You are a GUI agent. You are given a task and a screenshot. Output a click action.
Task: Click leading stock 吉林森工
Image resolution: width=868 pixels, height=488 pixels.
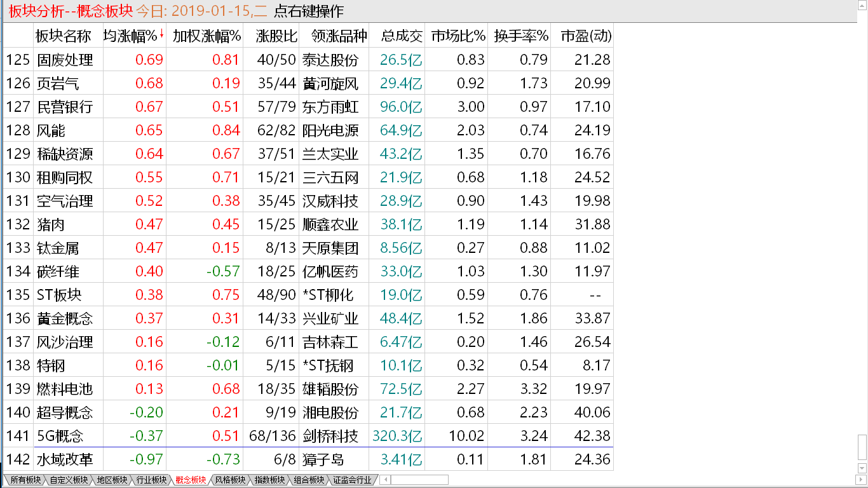coord(330,342)
